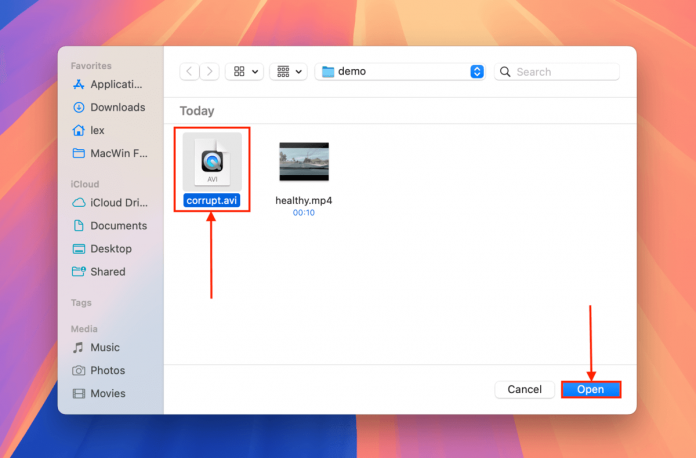Image resolution: width=696 pixels, height=458 pixels.
Task: Expand the demo folder path popup
Action: (400, 72)
